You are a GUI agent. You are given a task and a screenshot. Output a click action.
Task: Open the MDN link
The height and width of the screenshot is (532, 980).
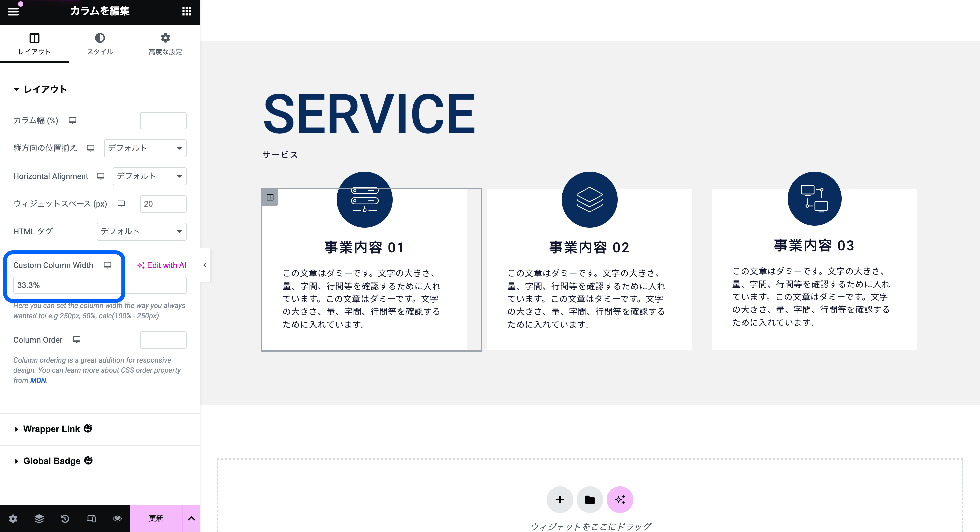tap(38, 380)
